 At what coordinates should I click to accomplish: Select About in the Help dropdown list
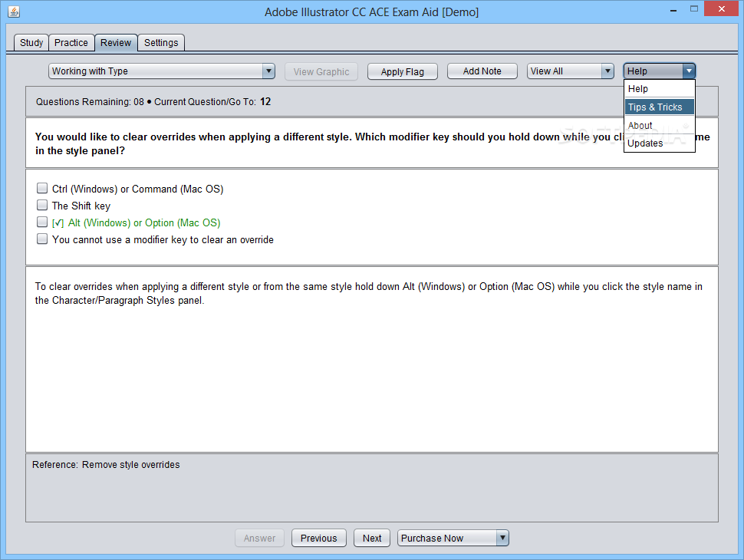pos(660,125)
